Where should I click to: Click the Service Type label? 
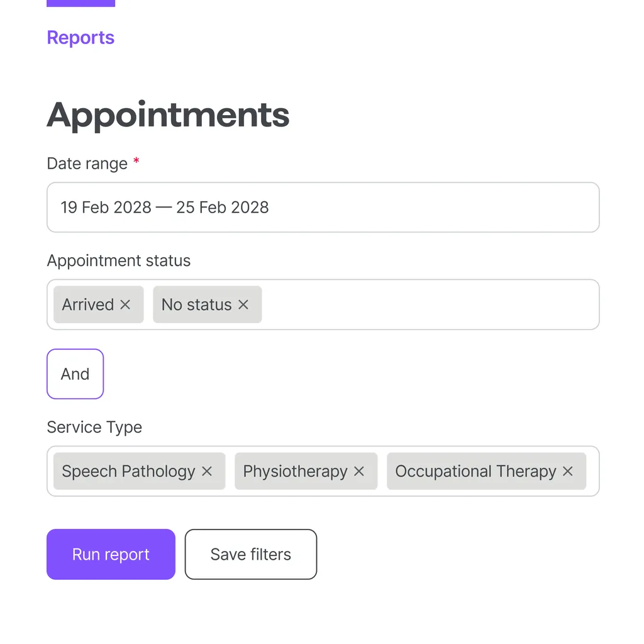point(94,428)
